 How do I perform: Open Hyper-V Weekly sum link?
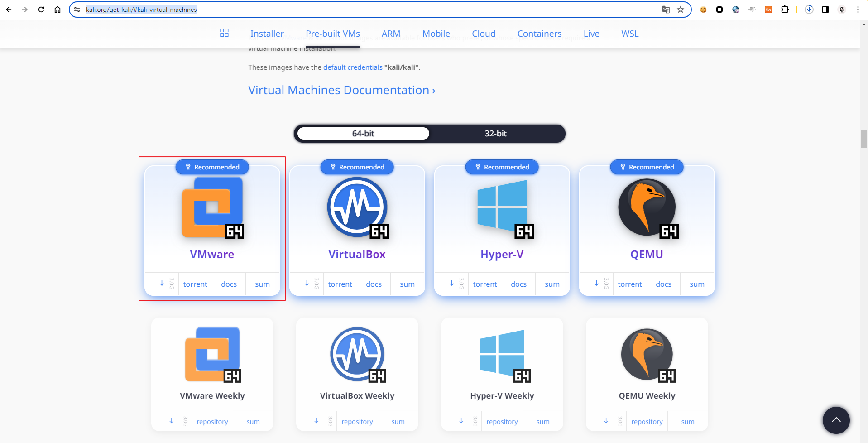[x=543, y=422]
